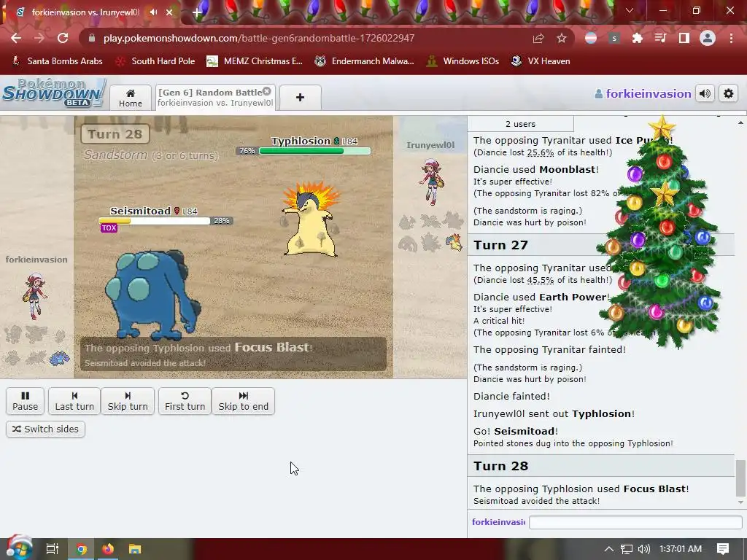Open the notification center
The image size is (747, 560).
pos(723,549)
